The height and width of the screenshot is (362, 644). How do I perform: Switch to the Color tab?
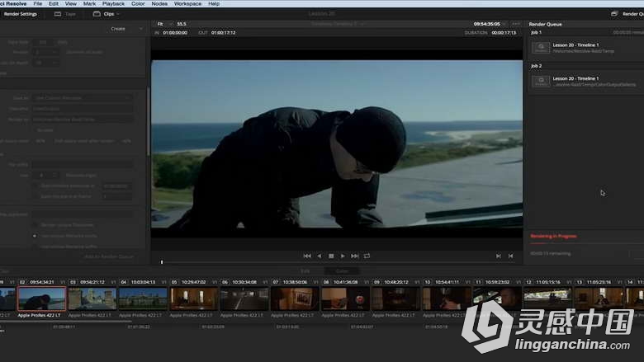tap(342, 271)
